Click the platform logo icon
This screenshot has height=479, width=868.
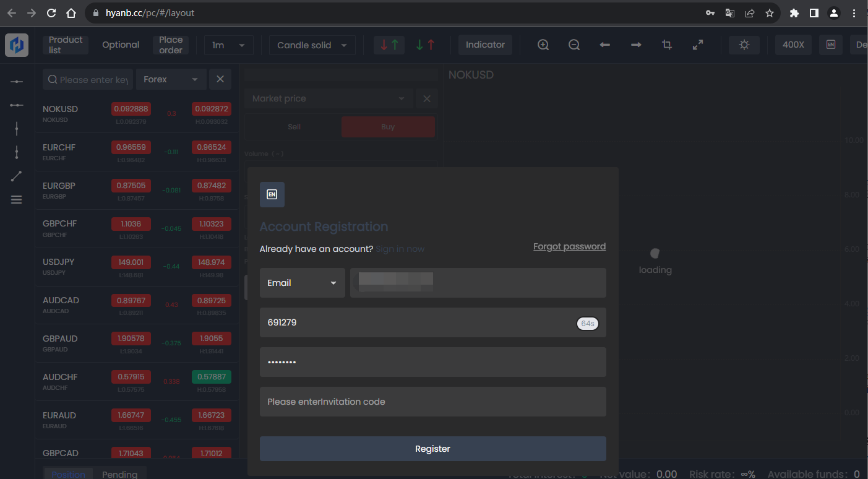[17, 45]
